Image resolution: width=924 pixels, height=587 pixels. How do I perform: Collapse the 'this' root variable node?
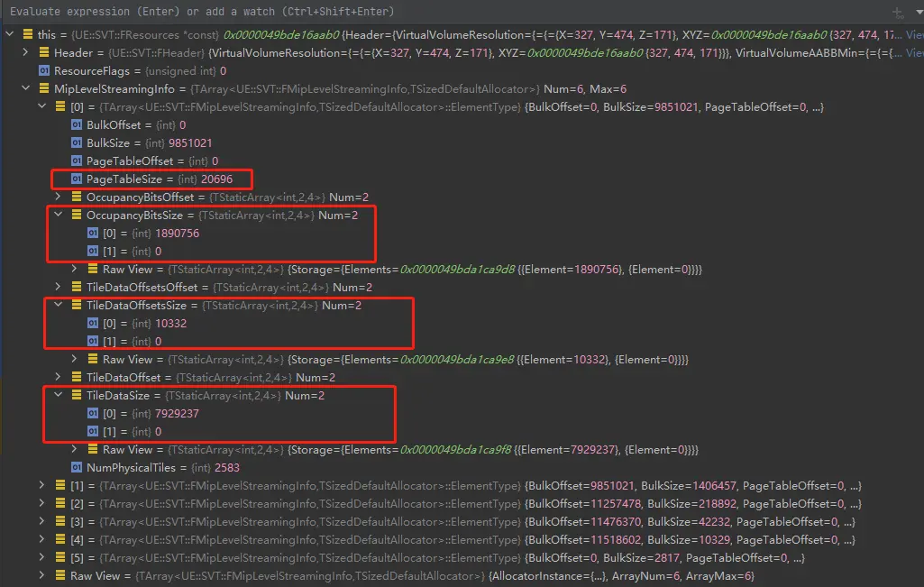(9, 34)
